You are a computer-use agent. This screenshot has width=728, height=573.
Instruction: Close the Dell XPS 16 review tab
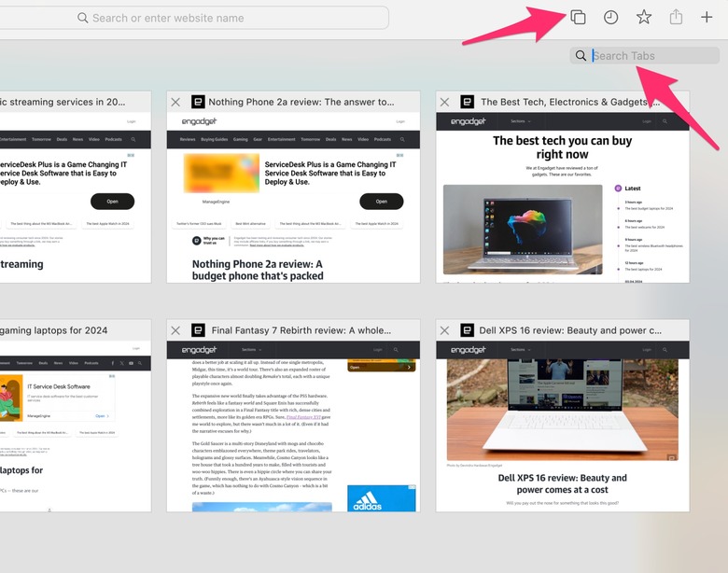point(444,330)
